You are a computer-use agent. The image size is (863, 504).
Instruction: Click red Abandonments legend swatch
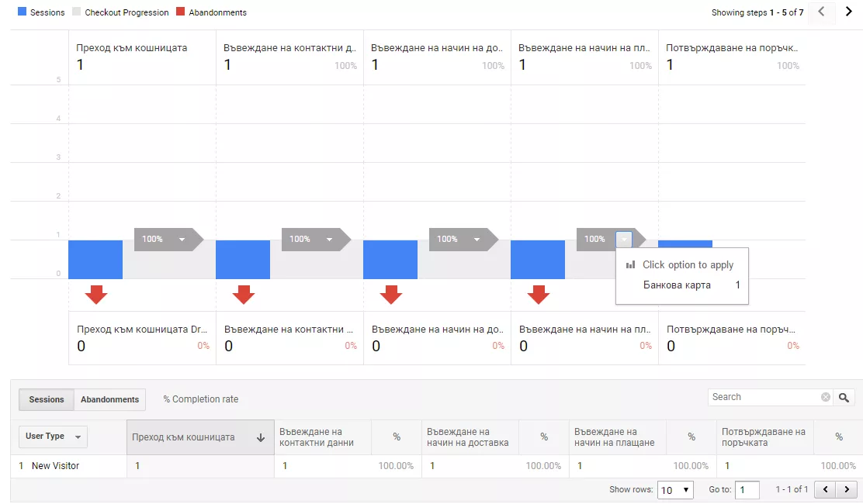(x=181, y=12)
